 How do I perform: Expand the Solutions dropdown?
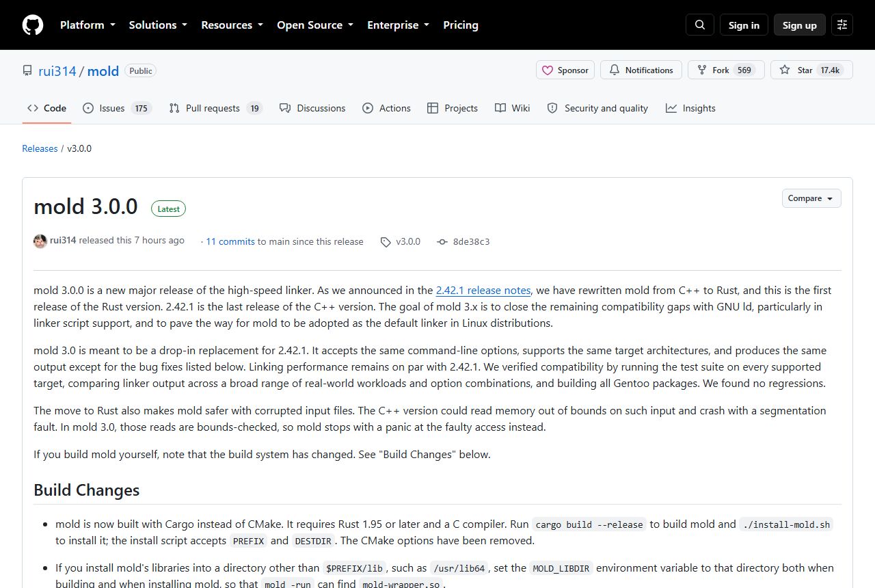coord(158,25)
